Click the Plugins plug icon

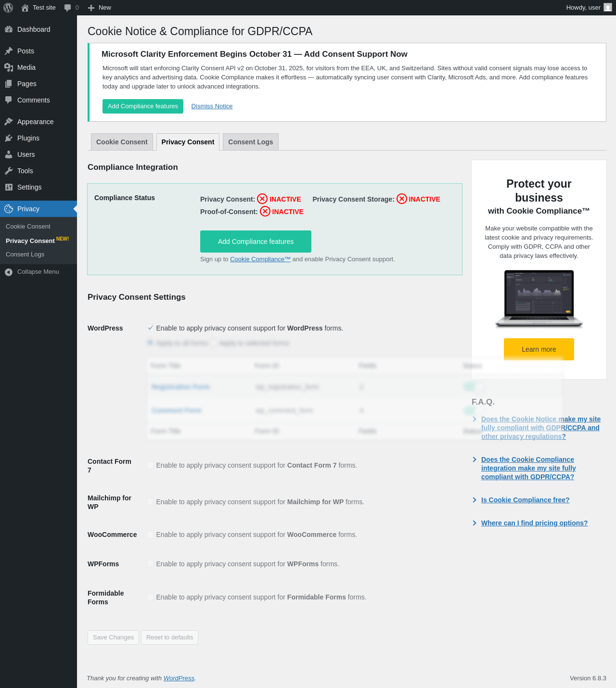9,138
